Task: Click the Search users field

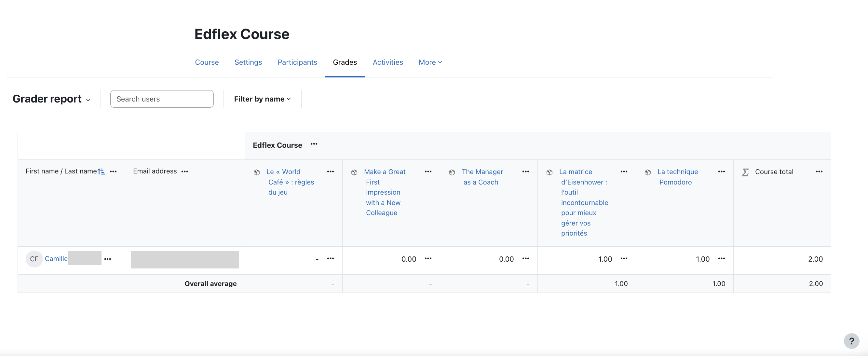Action: pyautogui.click(x=162, y=99)
